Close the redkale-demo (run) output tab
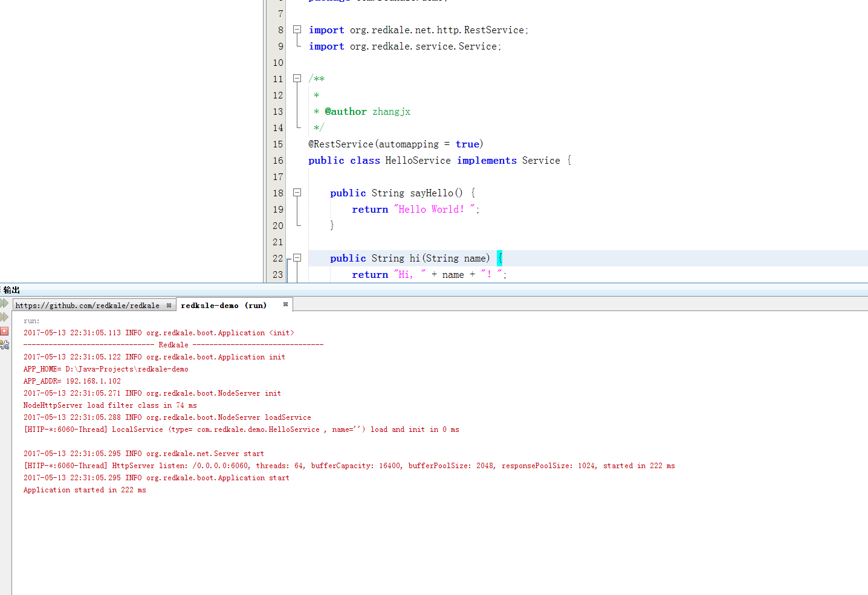The image size is (868, 595). pyautogui.click(x=285, y=304)
